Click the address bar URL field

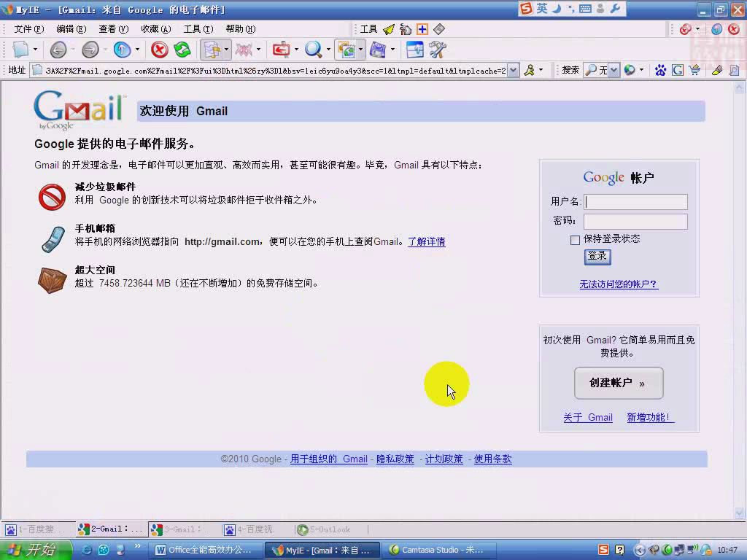(274, 71)
